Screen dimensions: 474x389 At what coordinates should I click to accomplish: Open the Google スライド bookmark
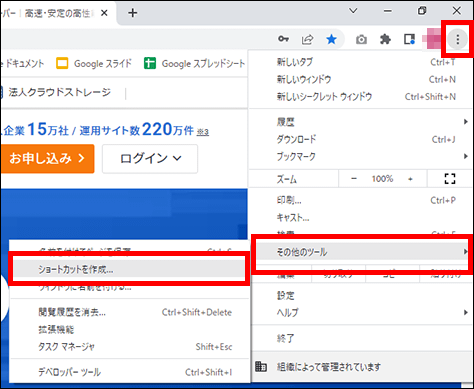coord(94,63)
